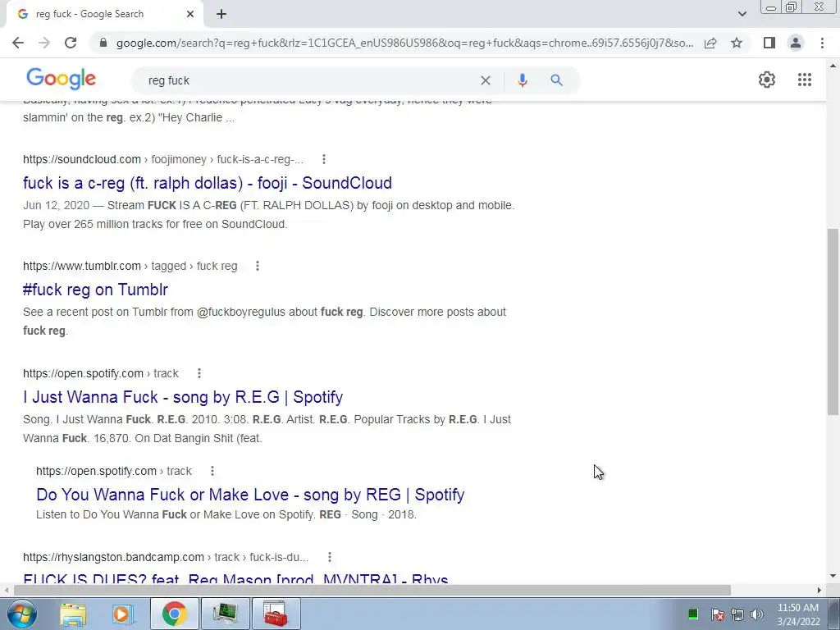Reload the current Google page
840x630 pixels.
[71, 43]
